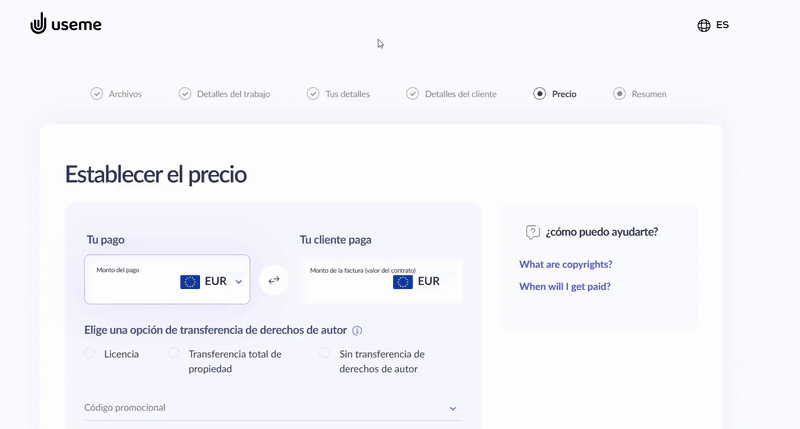Swap payment amounts with arrows icon

tap(274, 280)
